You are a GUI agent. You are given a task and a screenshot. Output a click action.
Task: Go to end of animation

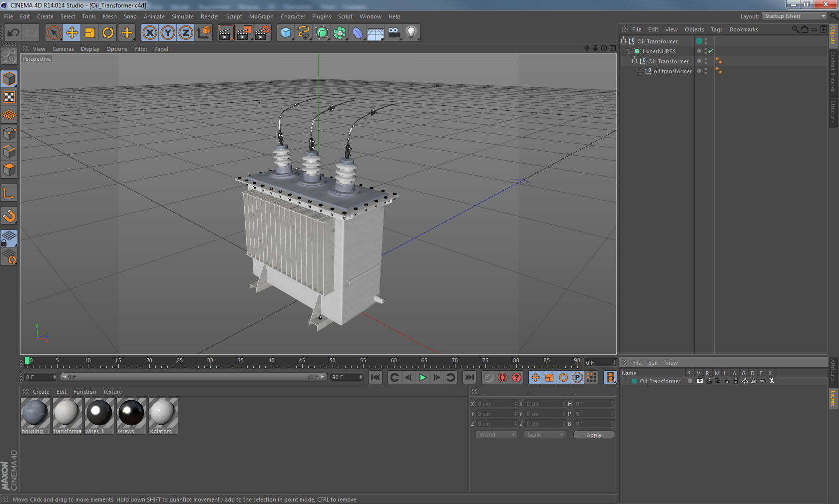click(x=469, y=377)
